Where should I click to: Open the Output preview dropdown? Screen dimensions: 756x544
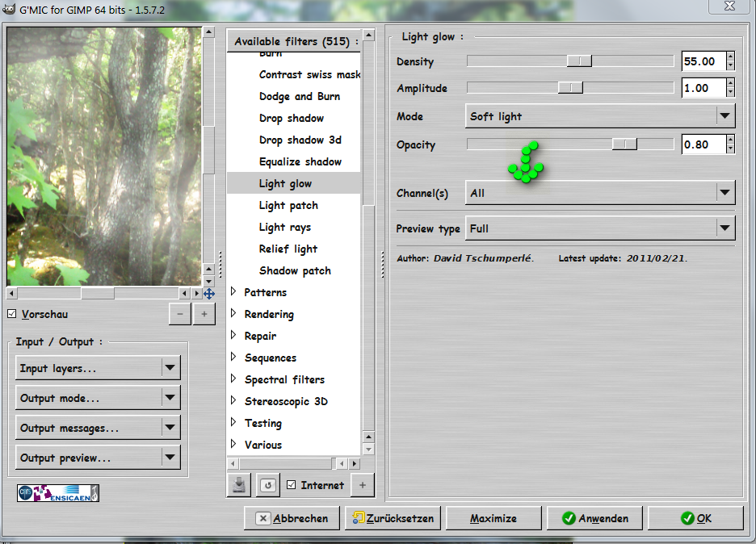click(98, 458)
